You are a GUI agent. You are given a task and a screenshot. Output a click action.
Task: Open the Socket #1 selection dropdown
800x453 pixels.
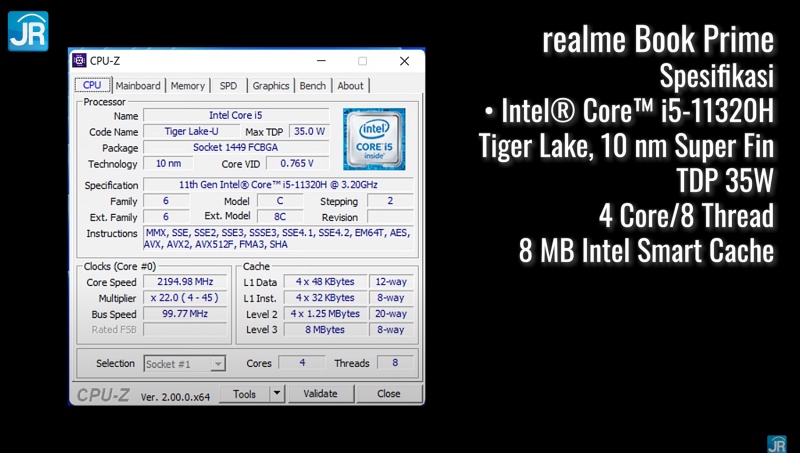click(x=185, y=364)
